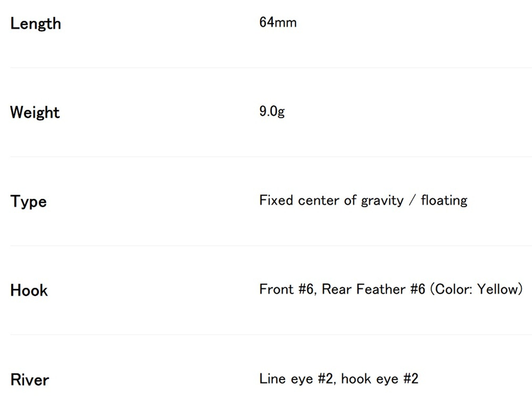The image size is (532, 405).
Task: Click the Type label
Action: coord(28,202)
